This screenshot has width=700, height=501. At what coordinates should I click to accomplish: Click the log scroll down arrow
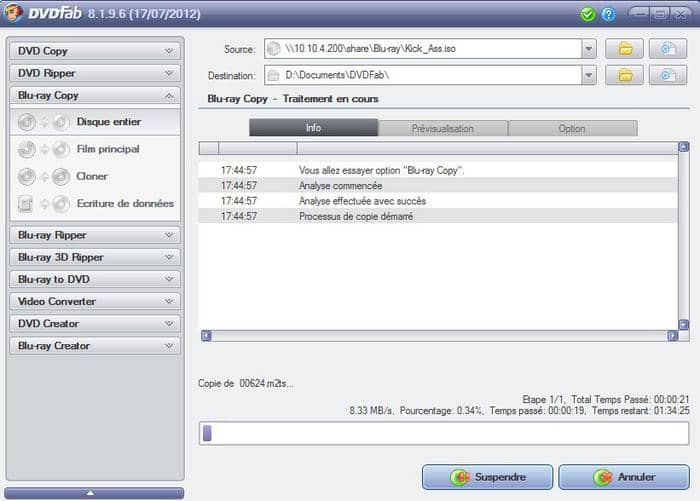coord(683,325)
